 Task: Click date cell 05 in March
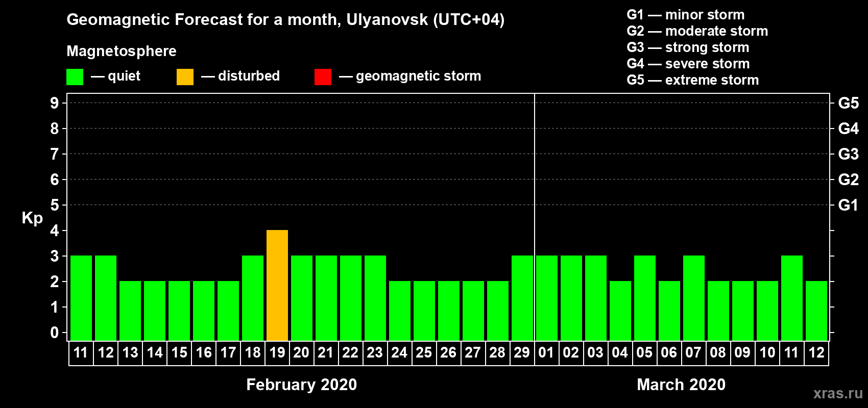(x=645, y=353)
